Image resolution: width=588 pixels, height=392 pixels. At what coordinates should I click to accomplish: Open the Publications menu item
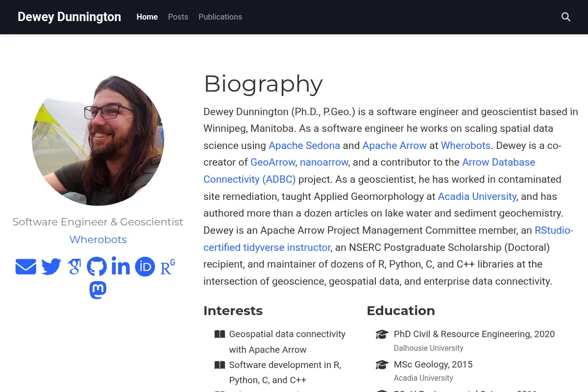point(220,17)
